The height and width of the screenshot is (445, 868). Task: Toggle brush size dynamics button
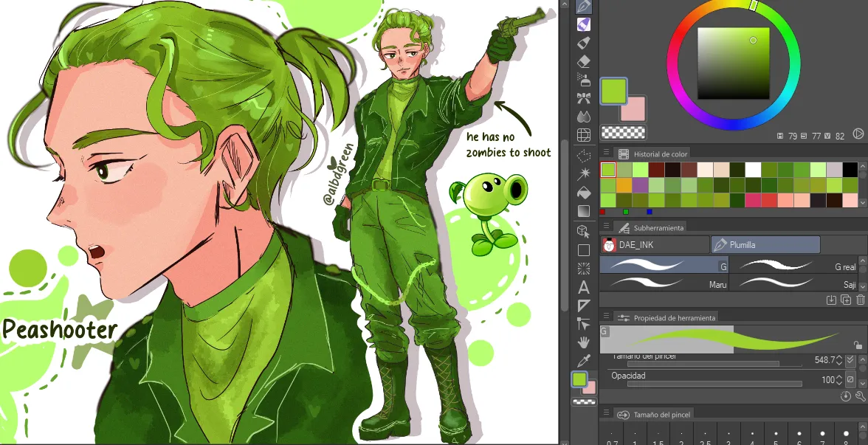point(850,360)
